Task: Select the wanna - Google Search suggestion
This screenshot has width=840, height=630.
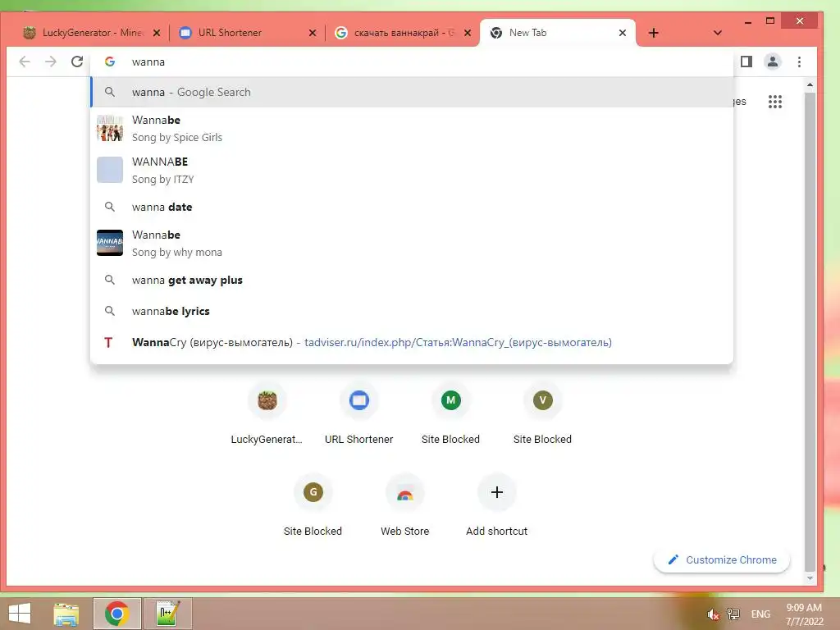Action: tap(412, 92)
